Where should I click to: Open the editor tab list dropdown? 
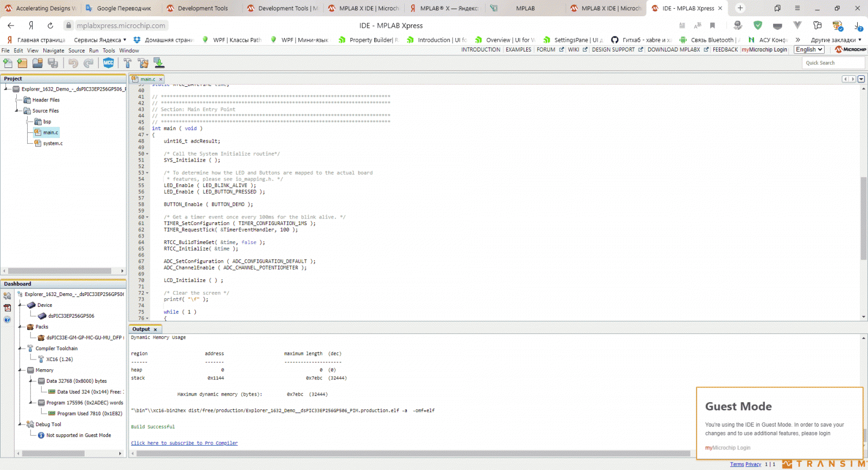(x=861, y=79)
